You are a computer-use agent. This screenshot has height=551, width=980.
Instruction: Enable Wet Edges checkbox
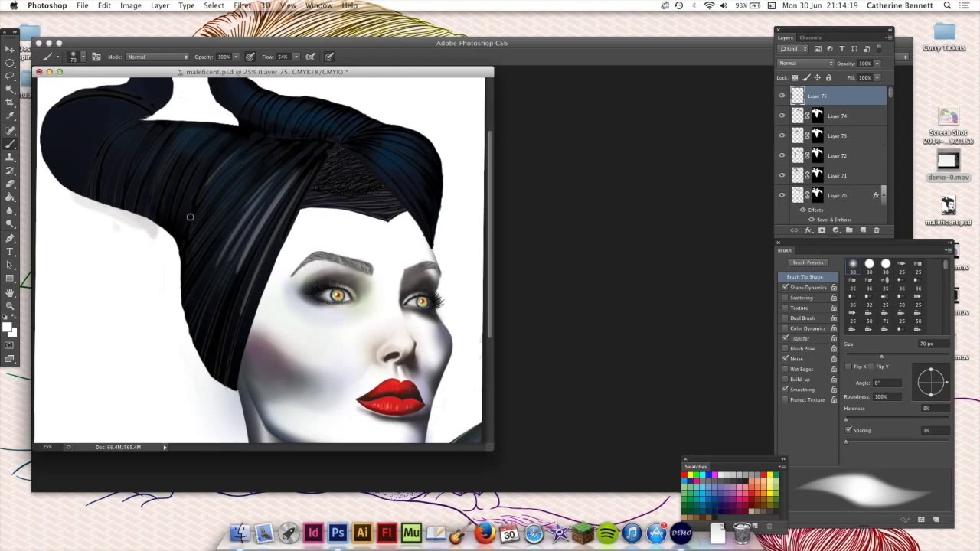coord(785,369)
